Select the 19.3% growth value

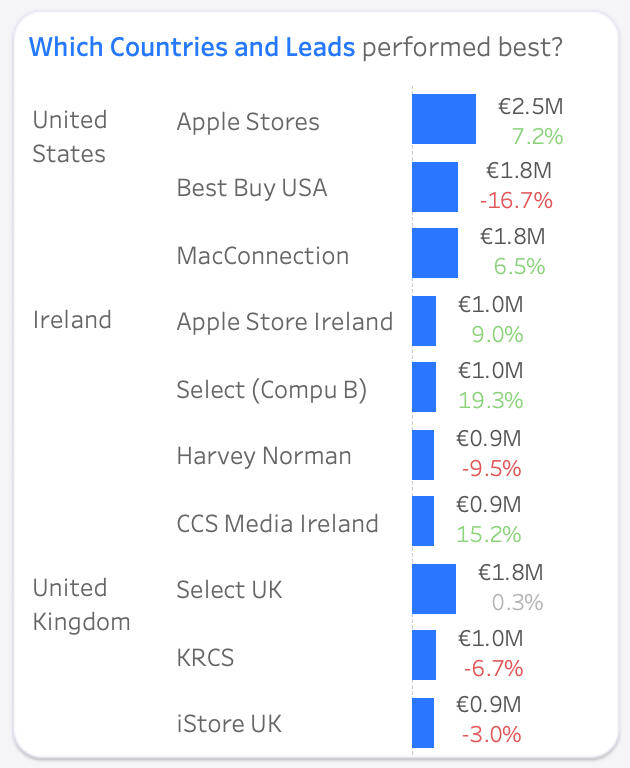pyautogui.click(x=491, y=401)
